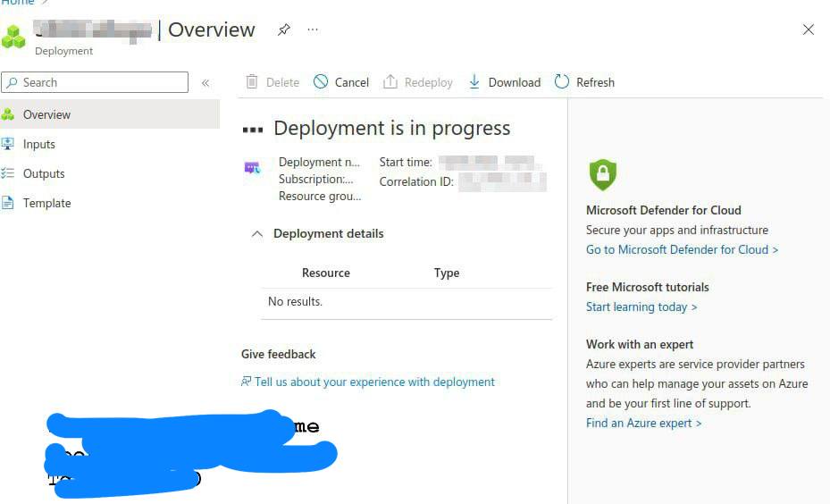Image resolution: width=830 pixels, height=504 pixels.
Task: Click the Overview cubes icon in sidebar
Action: pos(7,114)
